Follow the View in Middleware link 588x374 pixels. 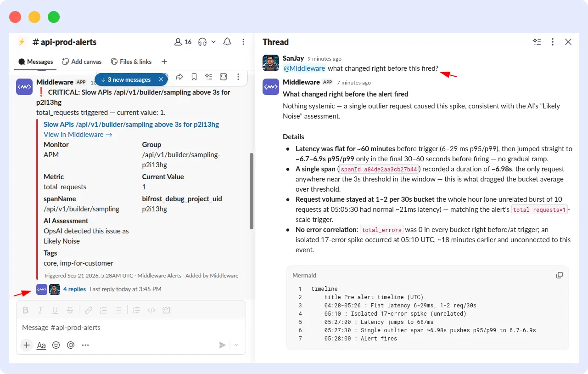tap(78, 134)
